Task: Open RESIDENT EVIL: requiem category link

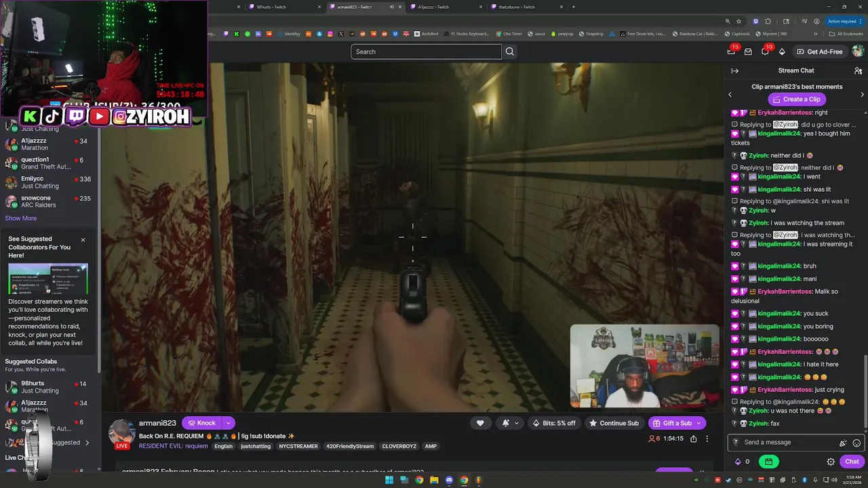Action: pos(174,446)
